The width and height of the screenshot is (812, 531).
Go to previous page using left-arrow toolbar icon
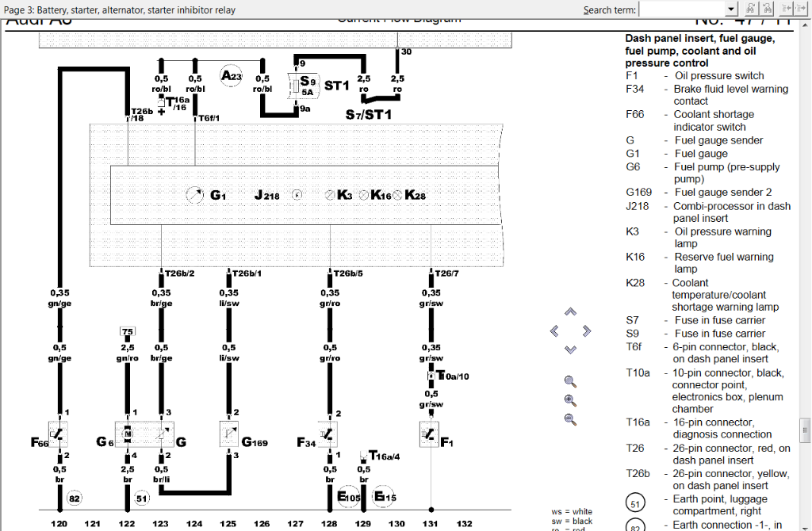point(785,9)
